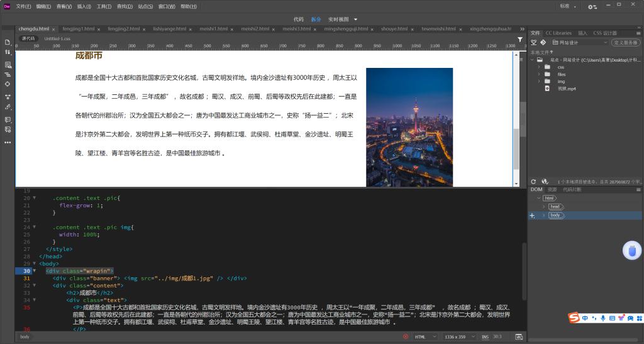This screenshot has height=344, width=644.
Task: Switch to 拆分 split view
Action: pyautogui.click(x=316, y=19)
